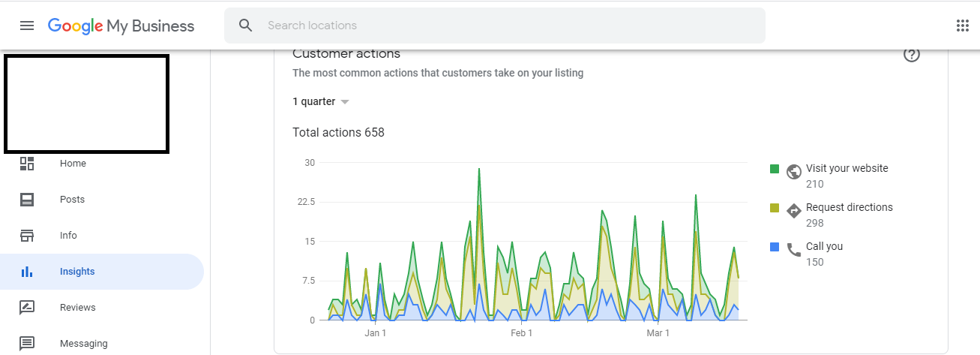Click the Posts sidebar icon
Screen dimensions: 980x355
pyautogui.click(x=27, y=200)
